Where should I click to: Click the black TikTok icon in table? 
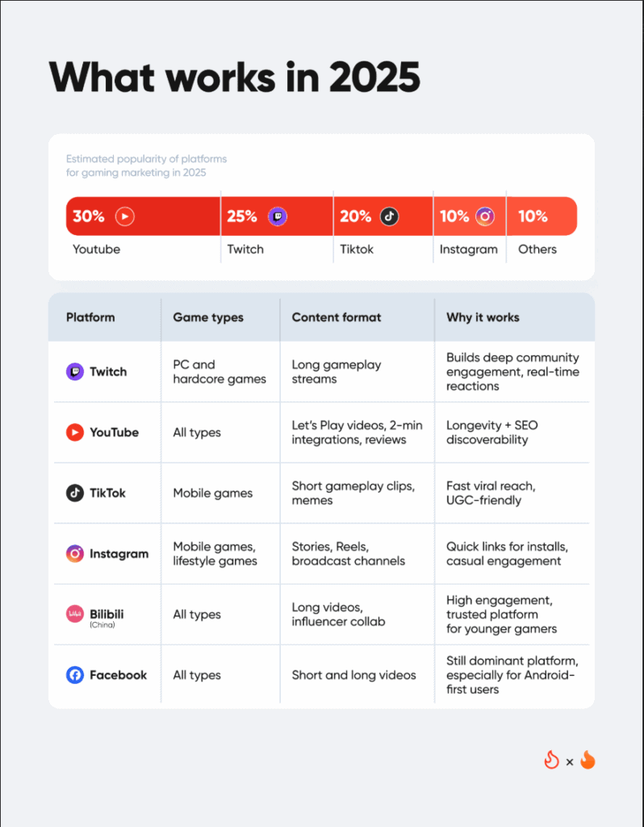coord(75,493)
